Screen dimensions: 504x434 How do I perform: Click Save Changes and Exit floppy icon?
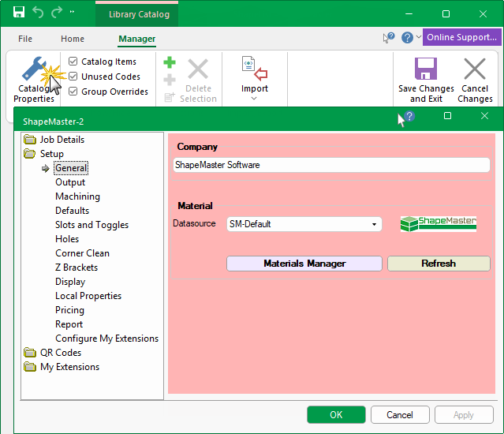point(426,69)
